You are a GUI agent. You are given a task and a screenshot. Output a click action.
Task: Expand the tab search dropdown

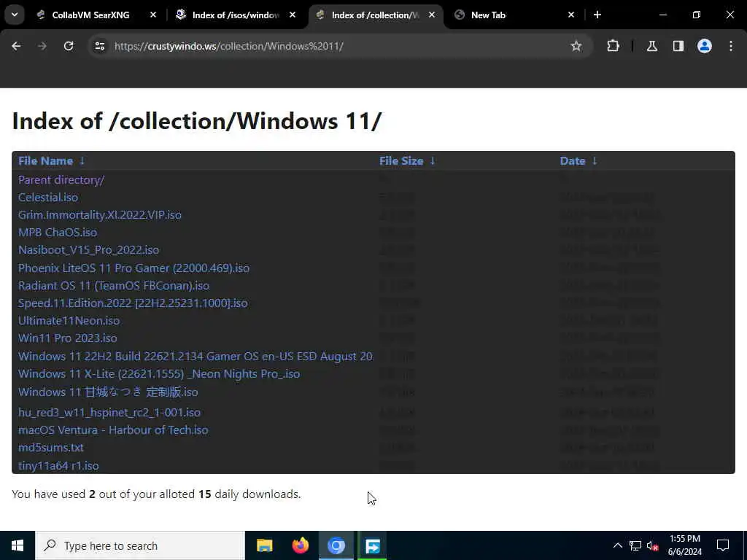click(15, 15)
